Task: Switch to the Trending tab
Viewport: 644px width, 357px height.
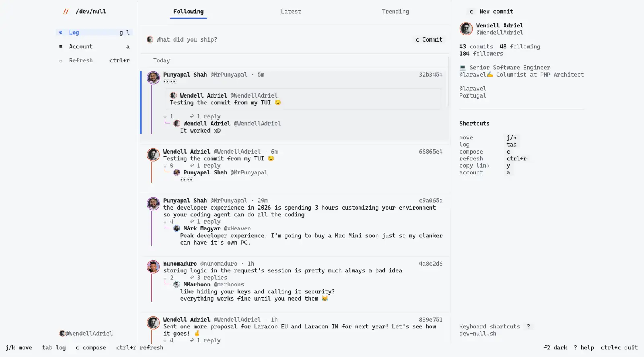Action: tap(395, 12)
